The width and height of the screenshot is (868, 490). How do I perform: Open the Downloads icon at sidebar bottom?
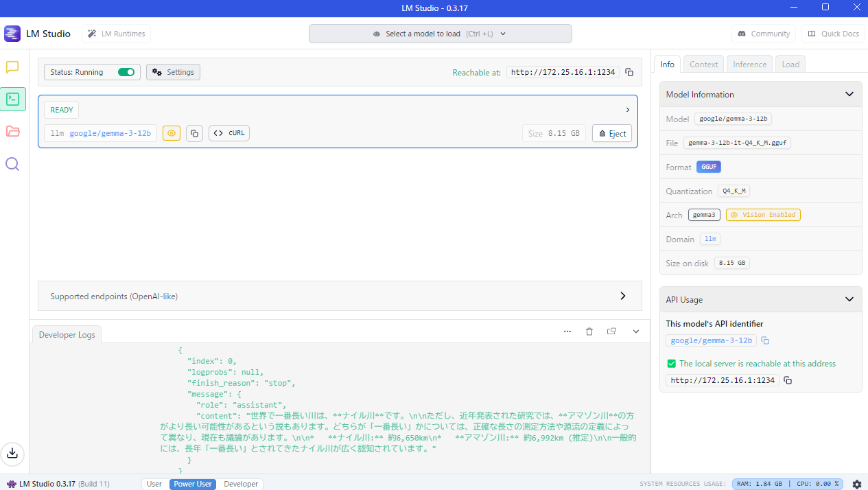(12, 453)
